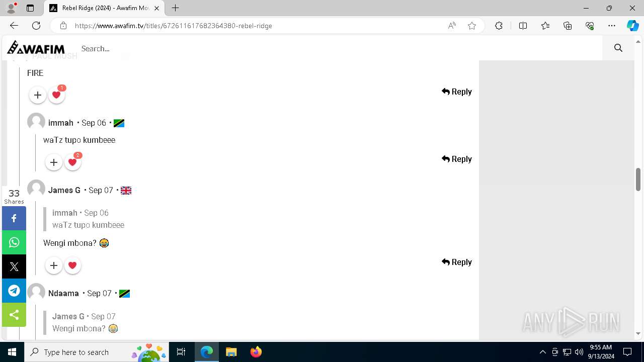
Task: Add page to favorites star
Action: tap(472, 26)
